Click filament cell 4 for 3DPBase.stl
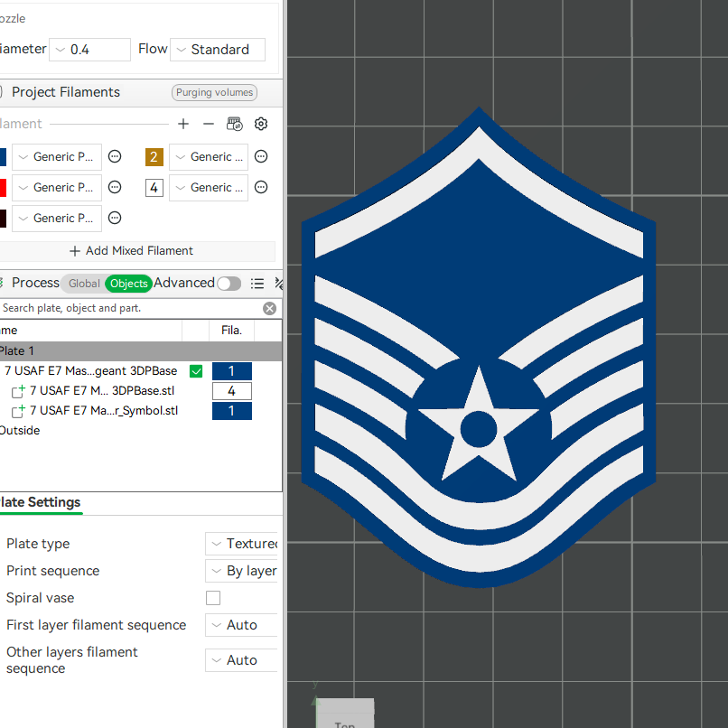Screen dimensions: 728x728 point(232,391)
